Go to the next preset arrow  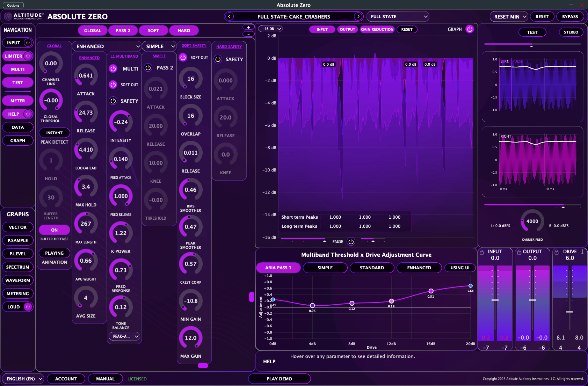pyautogui.click(x=358, y=16)
